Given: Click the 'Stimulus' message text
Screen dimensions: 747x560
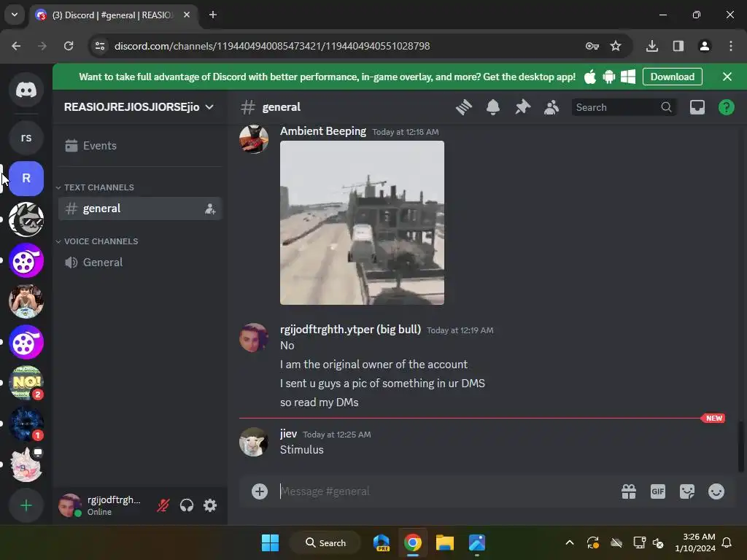Looking at the screenshot, I should [x=301, y=450].
